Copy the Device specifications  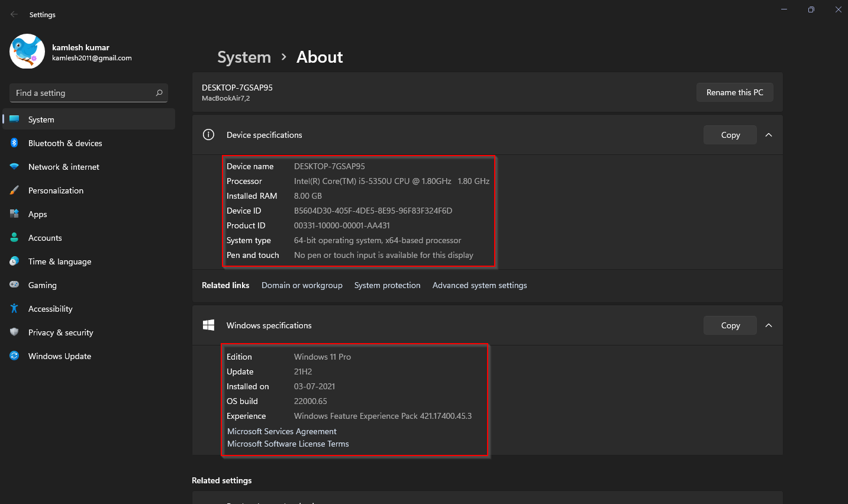[730, 135]
